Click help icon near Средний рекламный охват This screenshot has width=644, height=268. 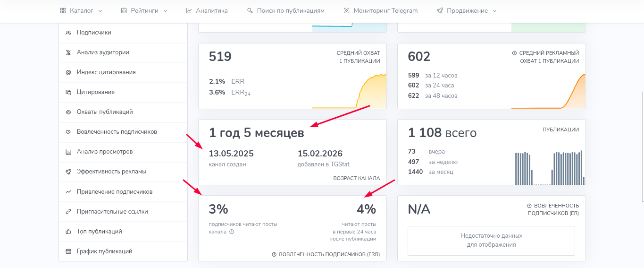tap(514, 53)
